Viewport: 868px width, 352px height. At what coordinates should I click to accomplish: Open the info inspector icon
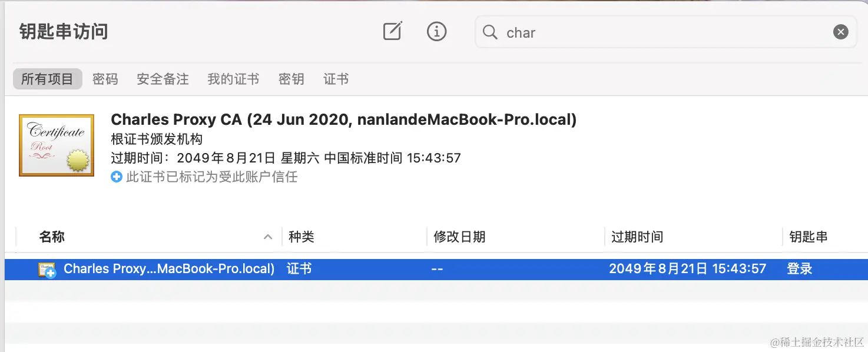(x=436, y=31)
